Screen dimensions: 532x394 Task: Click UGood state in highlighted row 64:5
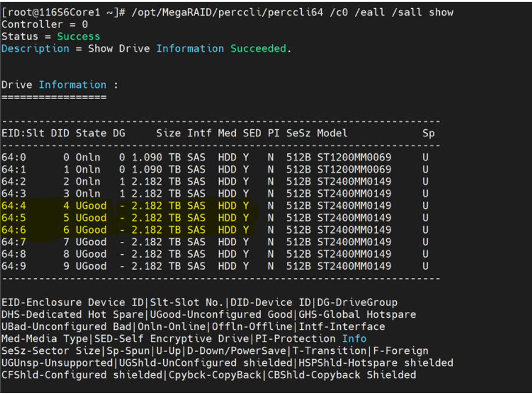coord(91,218)
